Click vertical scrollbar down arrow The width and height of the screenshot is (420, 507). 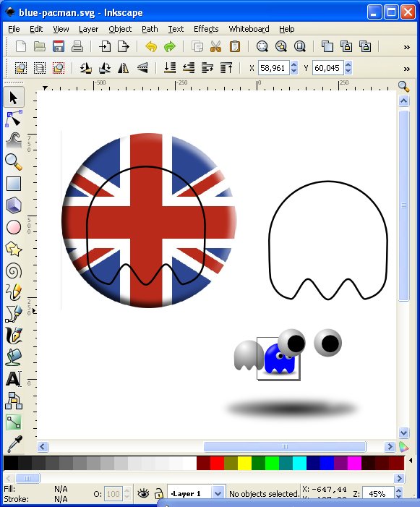403,433
